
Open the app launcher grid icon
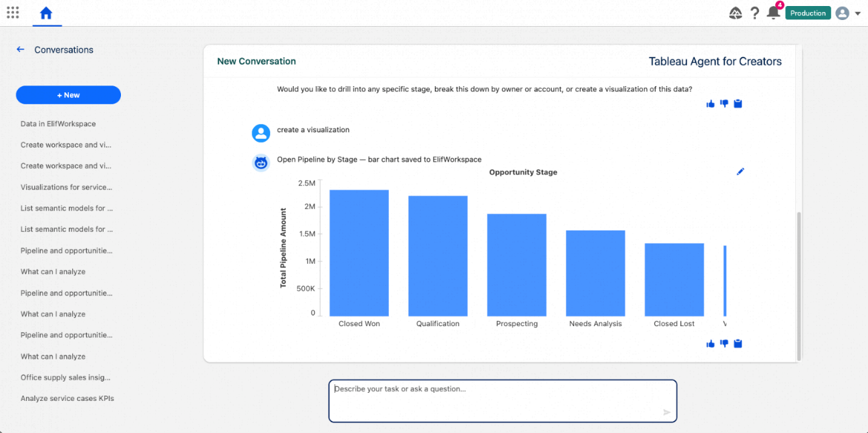pyautogui.click(x=13, y=13)
